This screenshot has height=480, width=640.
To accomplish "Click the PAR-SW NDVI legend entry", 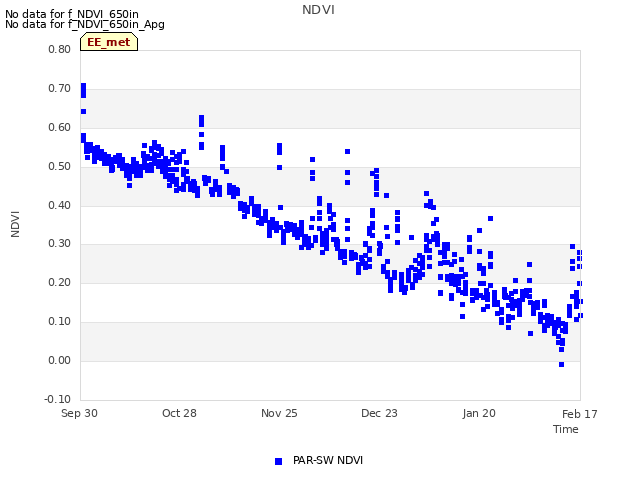I will point(319,461).
